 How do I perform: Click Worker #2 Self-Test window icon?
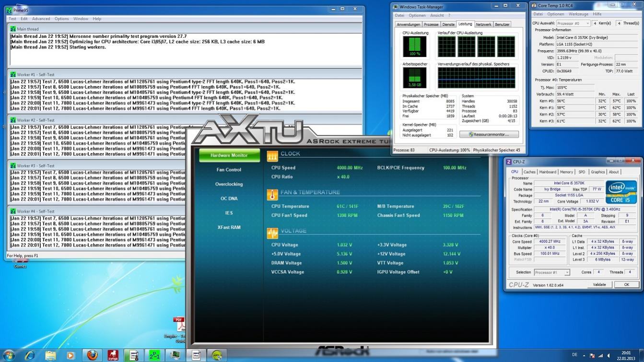click(x=13, y=120)
